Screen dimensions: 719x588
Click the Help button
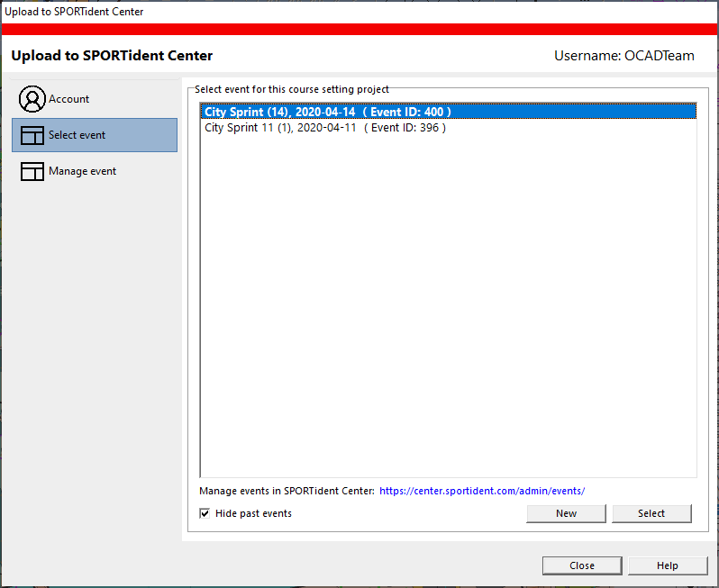[668, 565]
